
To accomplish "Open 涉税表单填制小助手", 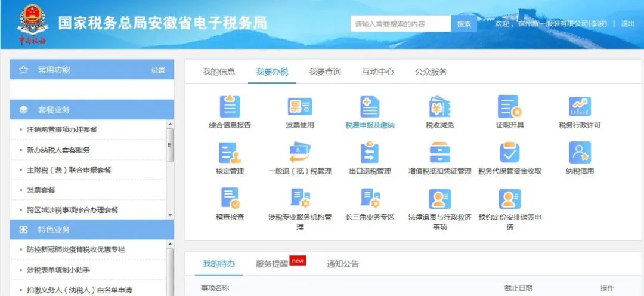I will tap(58, 270).
